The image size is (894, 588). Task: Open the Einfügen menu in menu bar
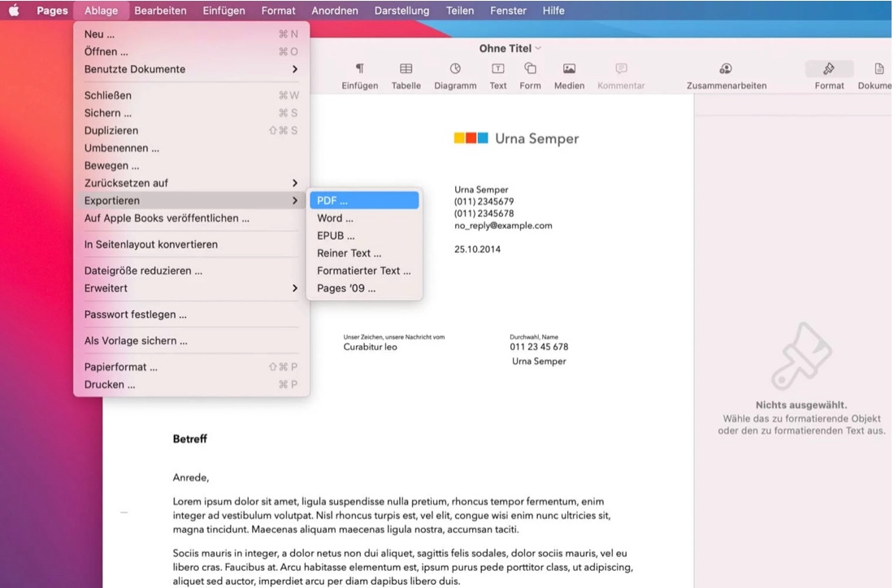point(223,11)
